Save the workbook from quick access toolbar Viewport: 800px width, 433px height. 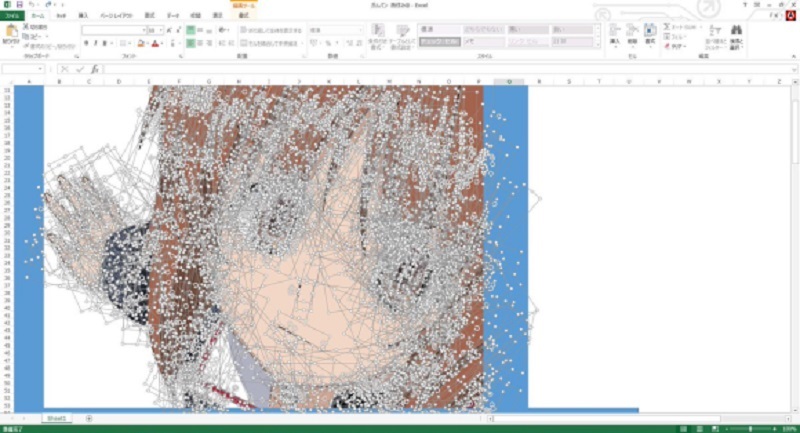(19, 5)
